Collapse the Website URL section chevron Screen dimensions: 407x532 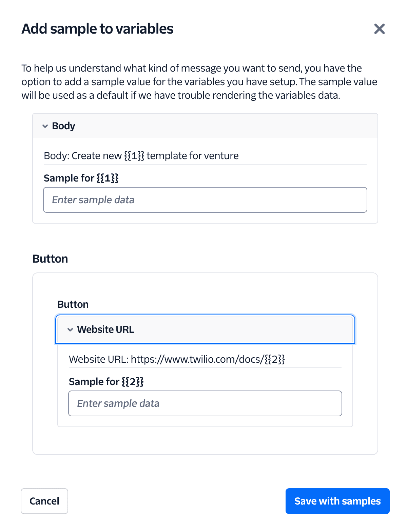[71, 329]
